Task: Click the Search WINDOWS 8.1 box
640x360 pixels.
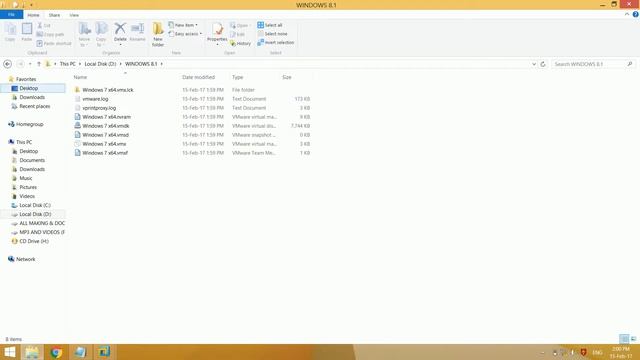Action: 593,64
